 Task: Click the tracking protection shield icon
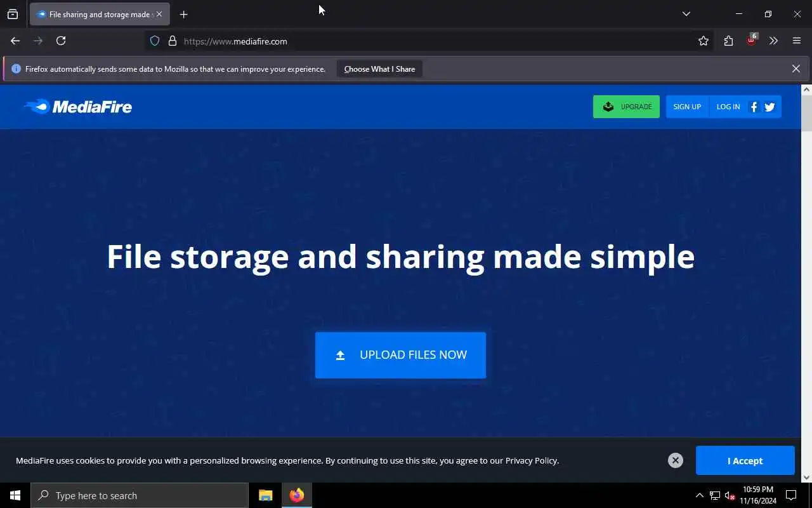[154, 41]
